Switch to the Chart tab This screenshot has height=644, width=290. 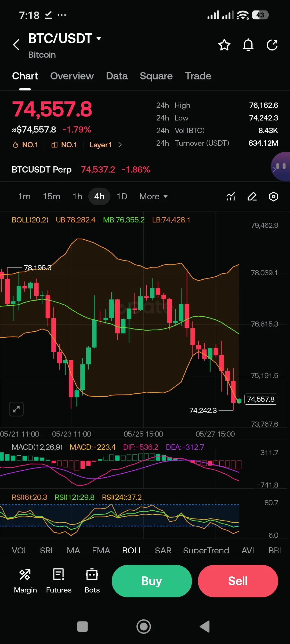(x=25, y=76)
